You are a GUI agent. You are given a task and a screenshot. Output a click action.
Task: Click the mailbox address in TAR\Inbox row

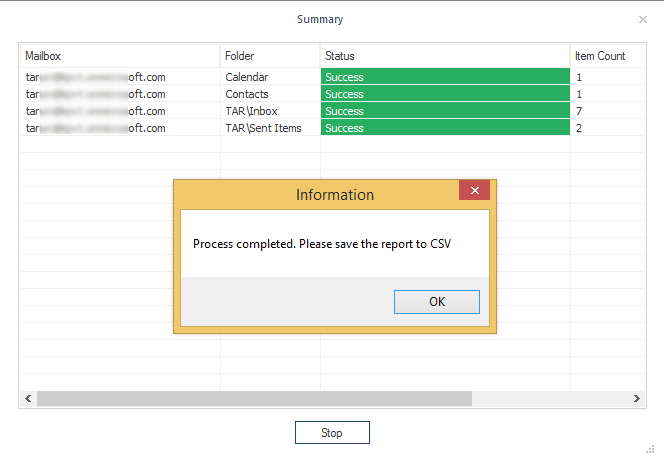95,111
